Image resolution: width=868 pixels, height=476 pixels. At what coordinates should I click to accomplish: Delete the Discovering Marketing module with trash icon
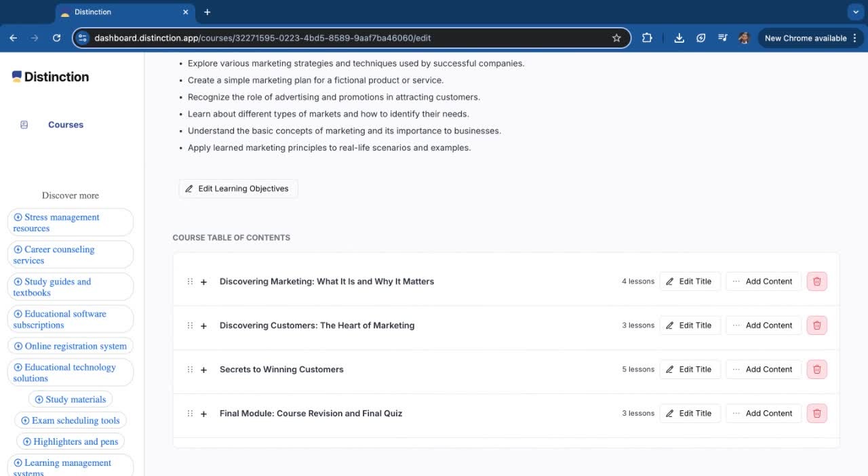pyautogui.click(x=816, y=281)
